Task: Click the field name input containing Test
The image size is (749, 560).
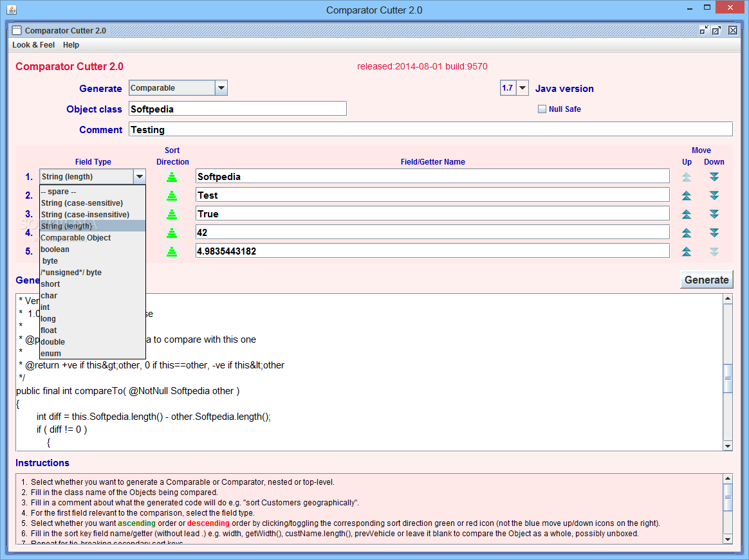Action: pyautogui.click(x=432, y=195)
